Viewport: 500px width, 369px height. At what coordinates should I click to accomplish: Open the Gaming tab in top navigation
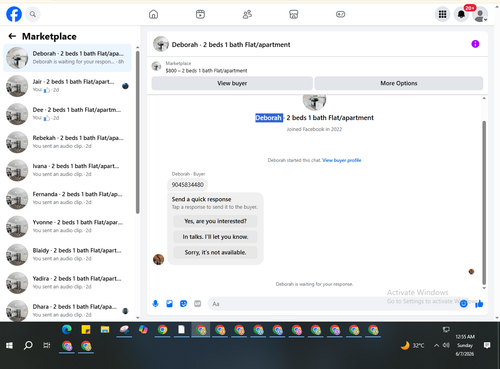pyautogui.click(x=340, y=14)
